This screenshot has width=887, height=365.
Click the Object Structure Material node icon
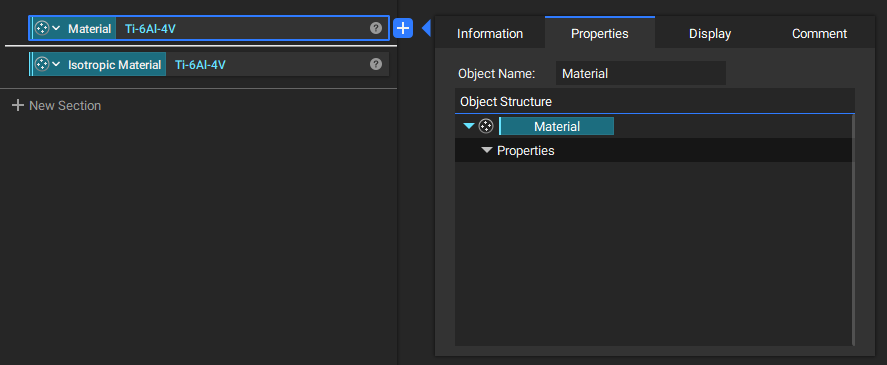[x=486, y=126]
